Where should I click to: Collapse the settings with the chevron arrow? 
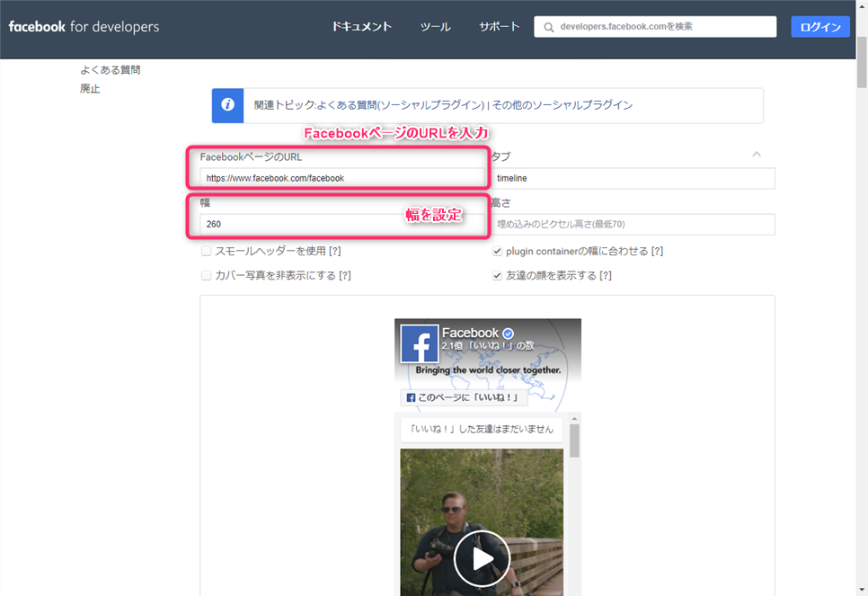point(757,154)
